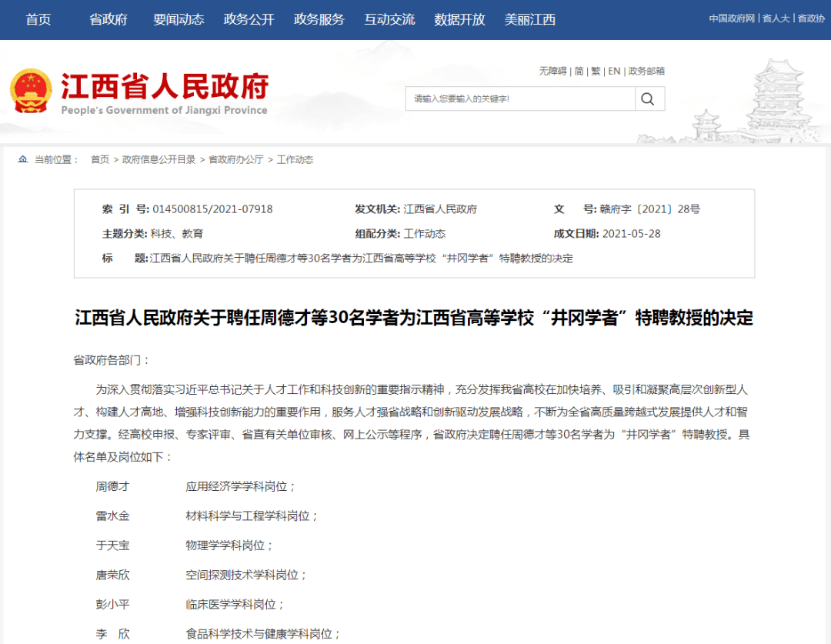Open the 要闻动态 navigation item
The height and width of the screenshot is (644, 831).
click(179, 19)
